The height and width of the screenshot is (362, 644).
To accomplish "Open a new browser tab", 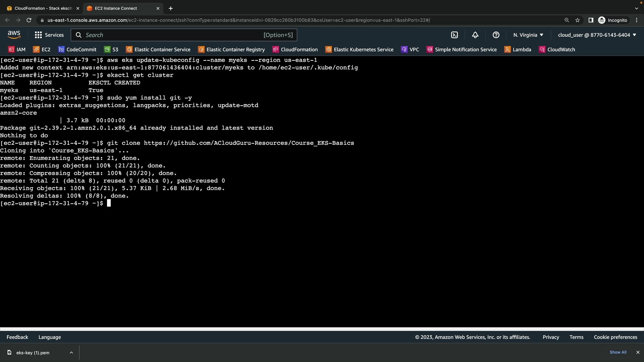I will (x=171, y=8).
